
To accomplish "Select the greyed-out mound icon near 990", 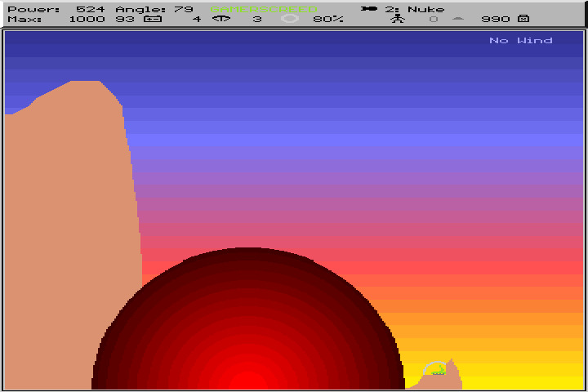I will point(458,19).
